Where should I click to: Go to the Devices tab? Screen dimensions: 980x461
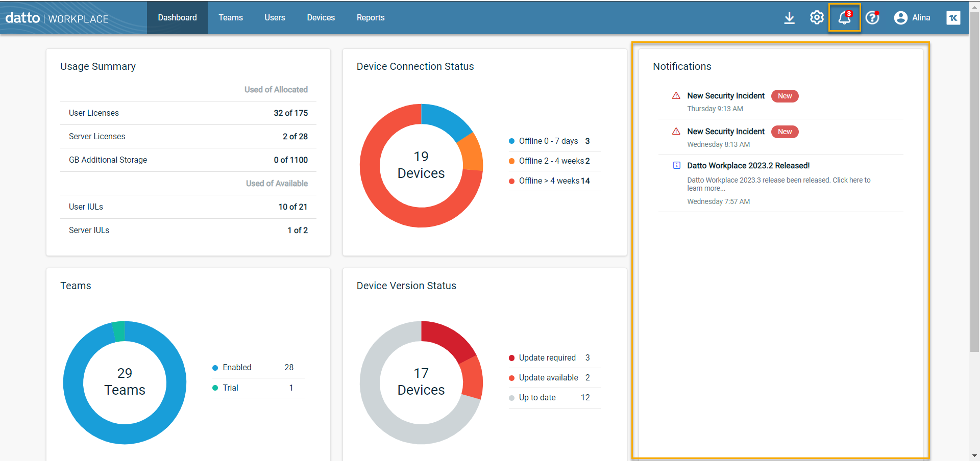pyautogui.click(x=321, y=18)
